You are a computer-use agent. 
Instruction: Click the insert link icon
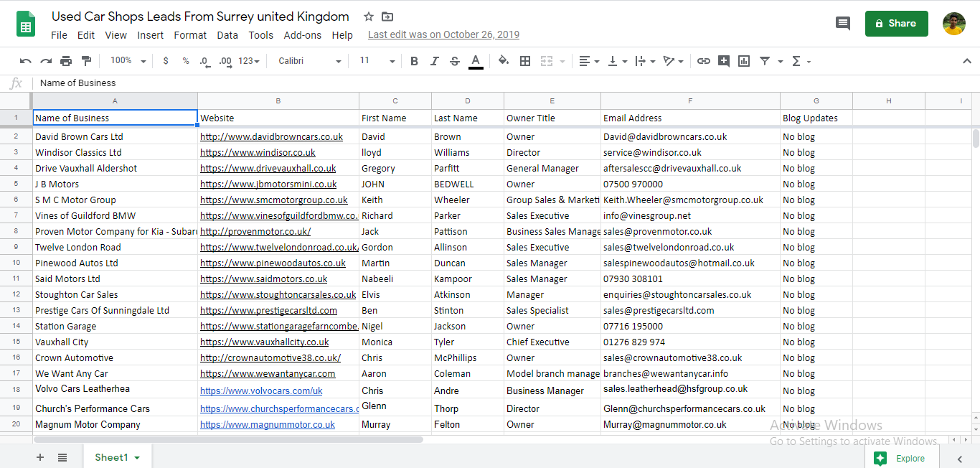tap(704, 61)
